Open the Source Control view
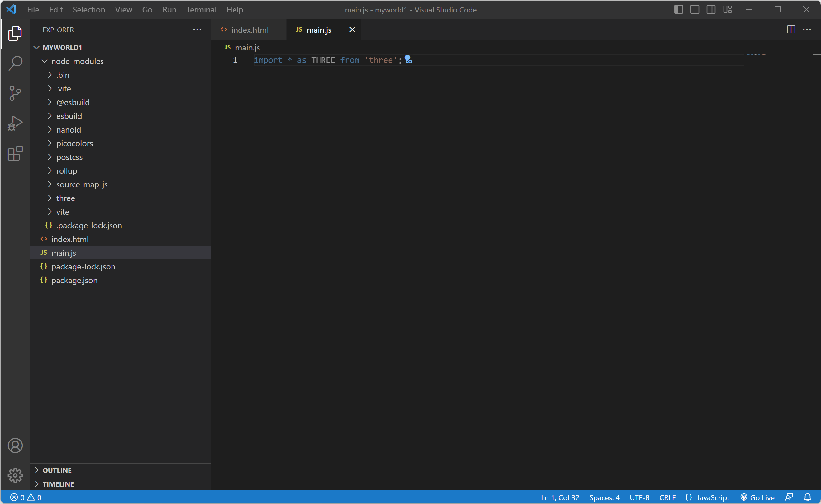 tap(15, 93)
